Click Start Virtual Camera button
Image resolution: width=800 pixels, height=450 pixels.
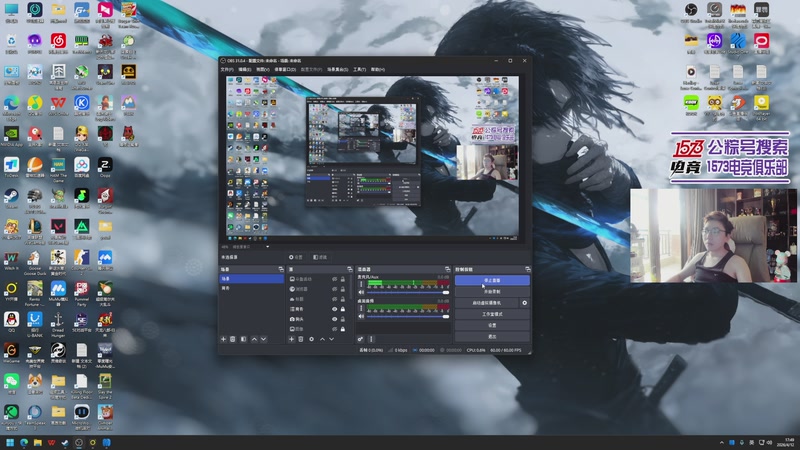487,303
